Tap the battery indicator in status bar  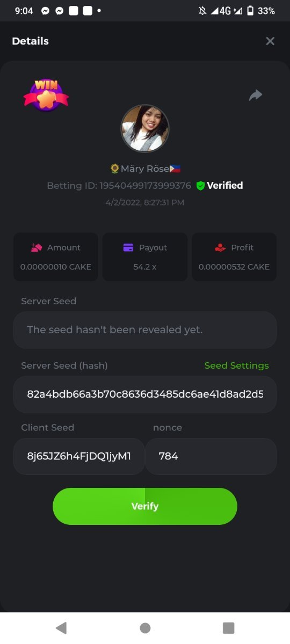coord(250,11)
